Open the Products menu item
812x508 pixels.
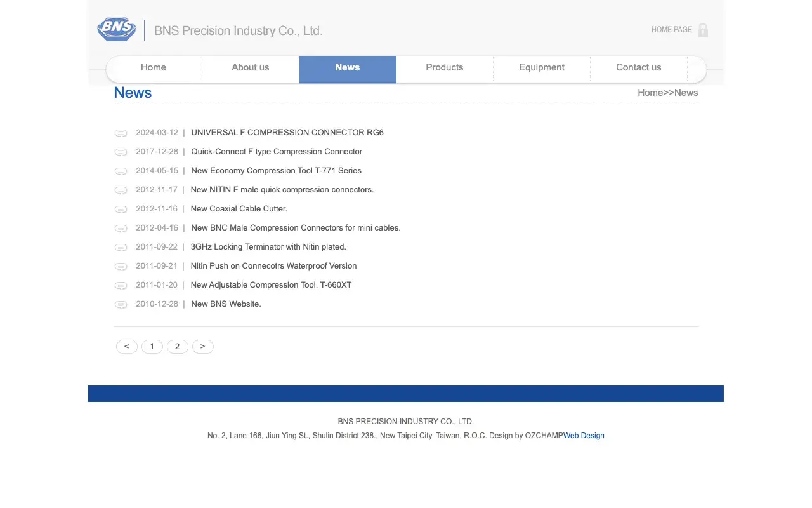[445, 68]
